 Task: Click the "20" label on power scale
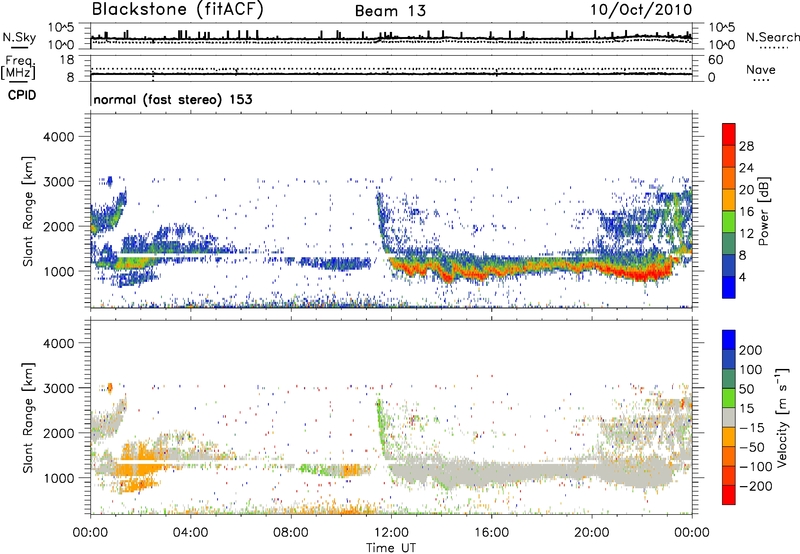746,190
